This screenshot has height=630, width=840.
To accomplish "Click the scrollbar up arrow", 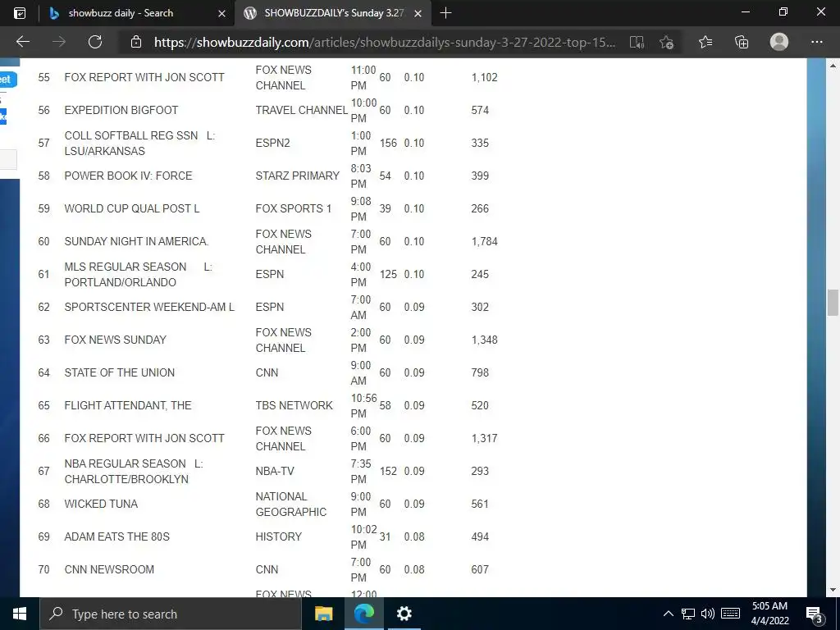I will coord(832,66).
